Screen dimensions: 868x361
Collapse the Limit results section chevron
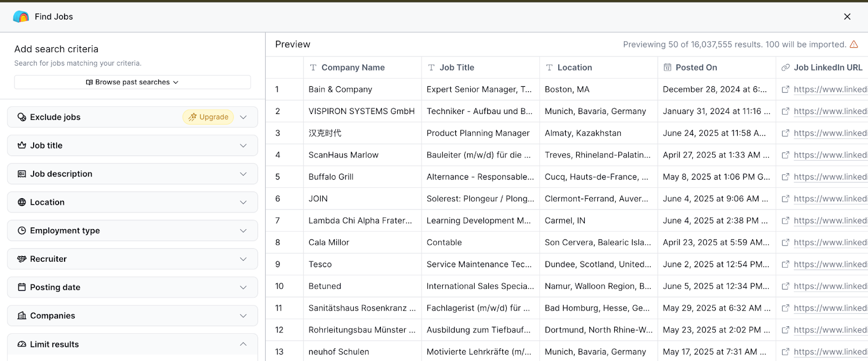click(243, 344)
